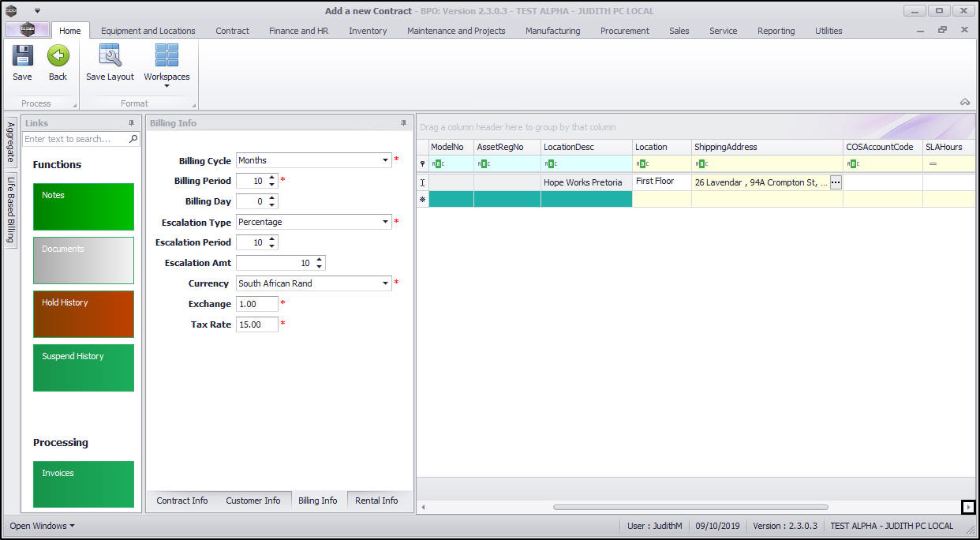The height and width of the screenshot is (540, 980).
Task: Open the Inventory ribbon tab
Action: pos(368,31)
